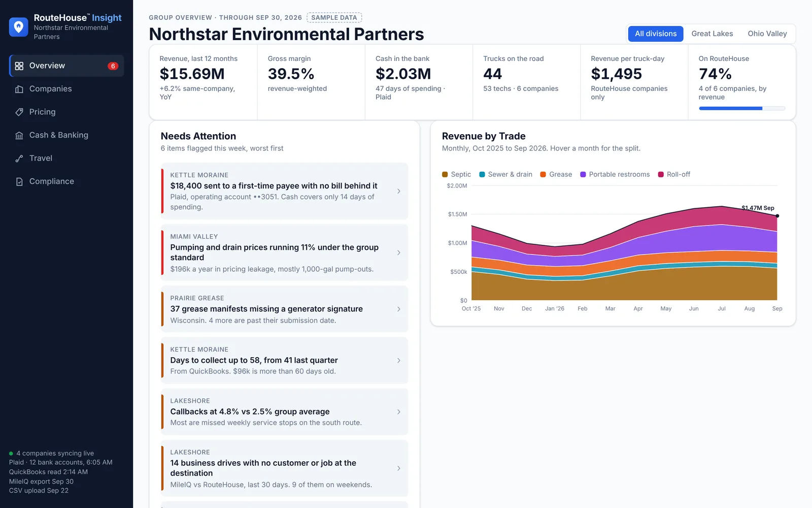Image resolution: width=812 pixels, height=508 pixels.
Task: Click 'Plaid · 12 bank accounts, 6:05 AM' text
Action: (x=61, y=463)
